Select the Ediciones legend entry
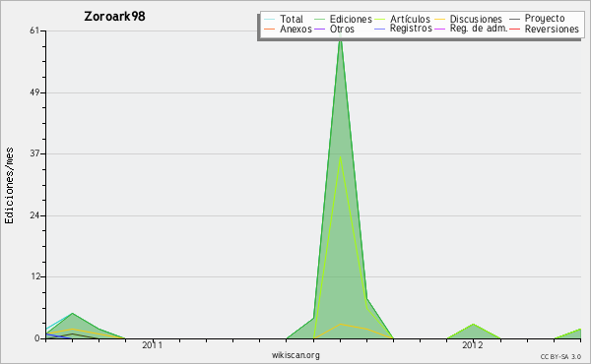The width and height of the screenshot is (591, 364). (x=351, y=19)
